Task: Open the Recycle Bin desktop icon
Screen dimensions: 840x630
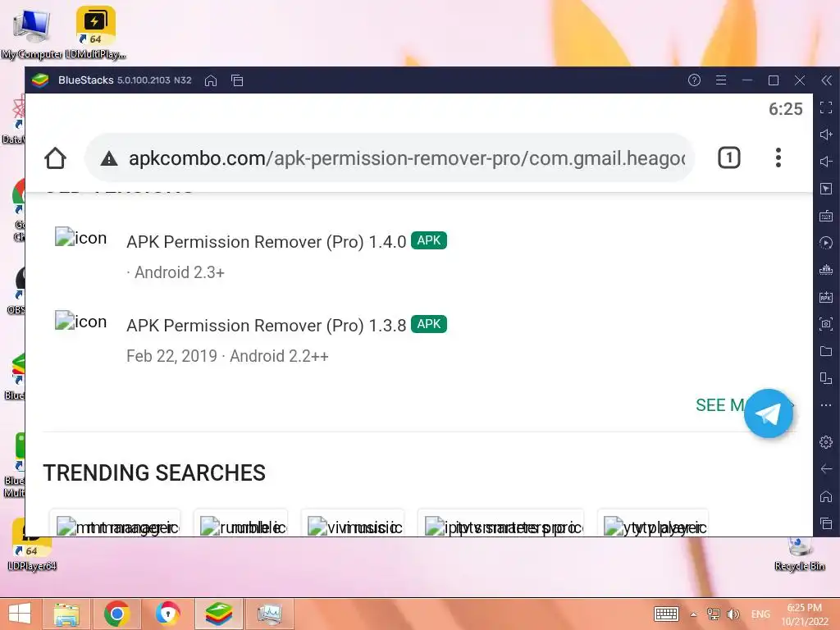Action: click(x=799, y=553)
